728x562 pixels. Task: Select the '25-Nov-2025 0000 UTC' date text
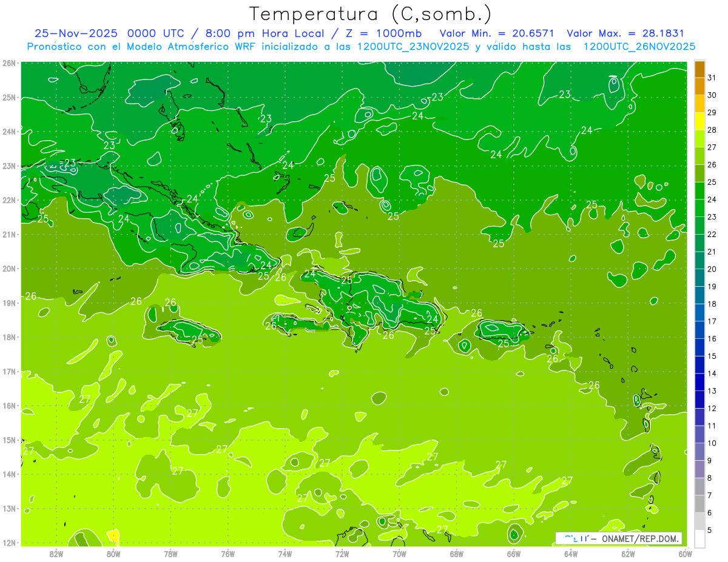pos(109,33)
